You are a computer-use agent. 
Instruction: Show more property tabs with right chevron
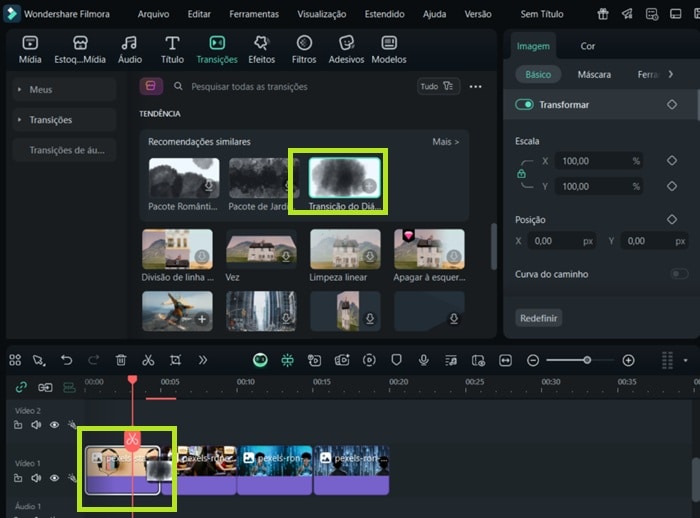(x=671, y=74)
